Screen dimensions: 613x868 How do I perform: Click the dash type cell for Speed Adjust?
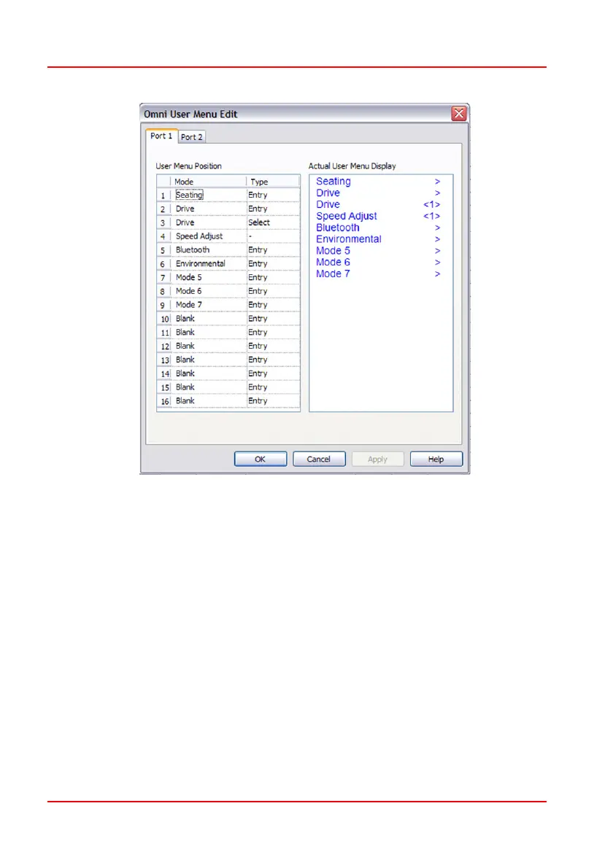point(273,236)
